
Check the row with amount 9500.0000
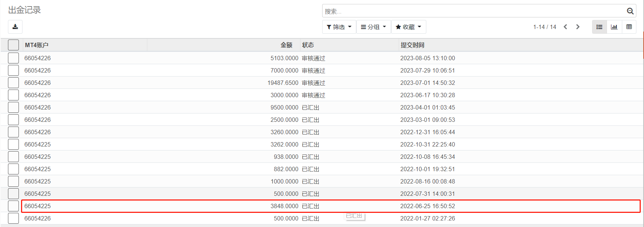(x=13, y=107)
